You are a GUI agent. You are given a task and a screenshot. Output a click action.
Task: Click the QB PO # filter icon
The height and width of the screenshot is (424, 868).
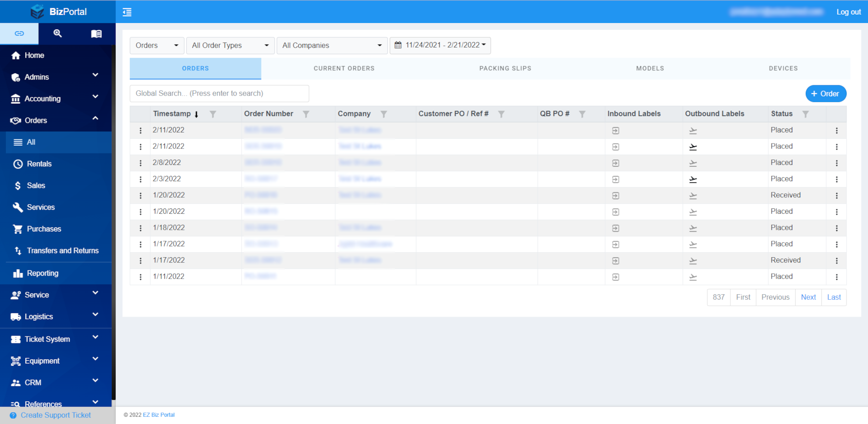[x=582, y=114]
